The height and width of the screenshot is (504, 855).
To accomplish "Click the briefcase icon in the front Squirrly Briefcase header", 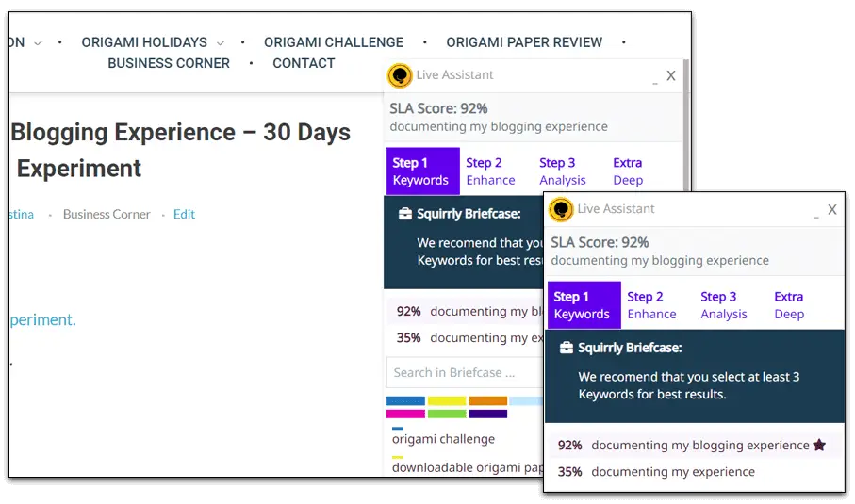I will (566, 348).
